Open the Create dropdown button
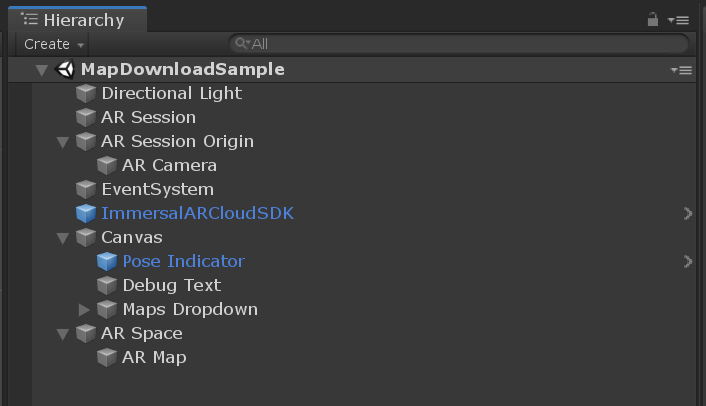 click(53, 44)
